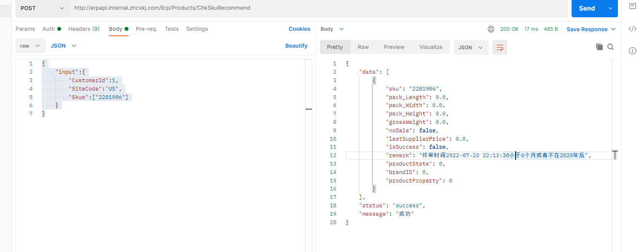Click the "sku": "2281906" response line
The width and height of the screenshot is (644, 252).
414,88
